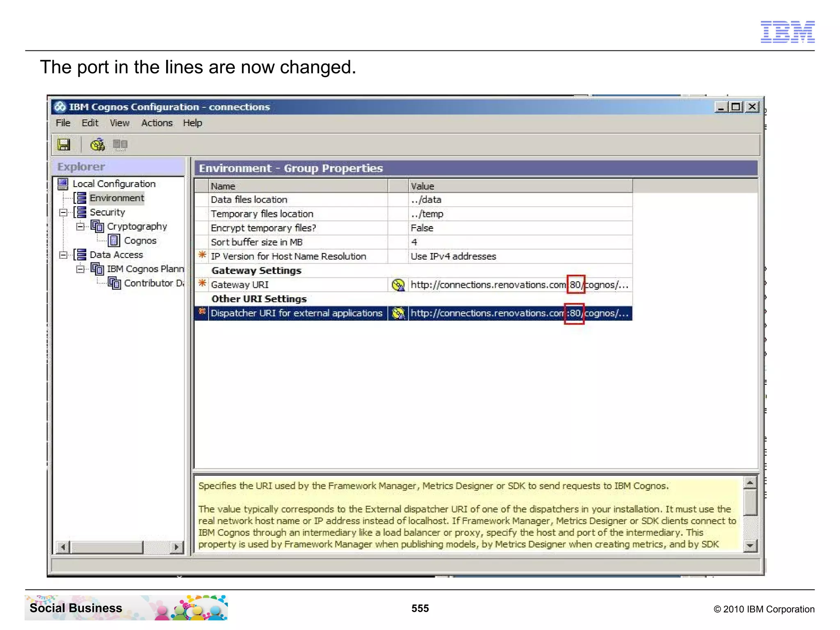This screenshot has height=630, width=840.
Task: Collapse the IBM Cognos Planning node
Action: (80, 269)
